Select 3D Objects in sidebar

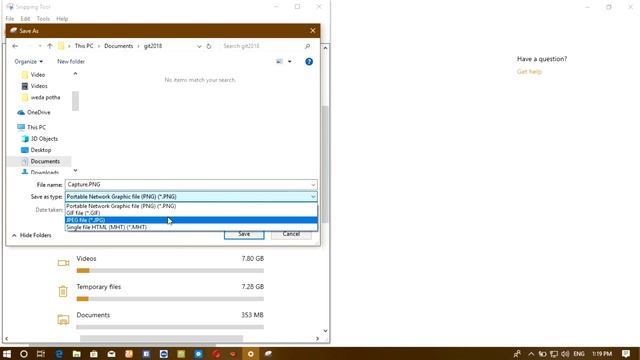point(40,139)
